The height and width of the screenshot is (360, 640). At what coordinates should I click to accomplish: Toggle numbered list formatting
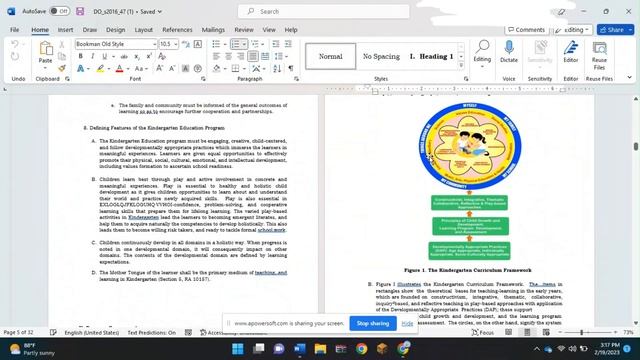click(235, 44)
